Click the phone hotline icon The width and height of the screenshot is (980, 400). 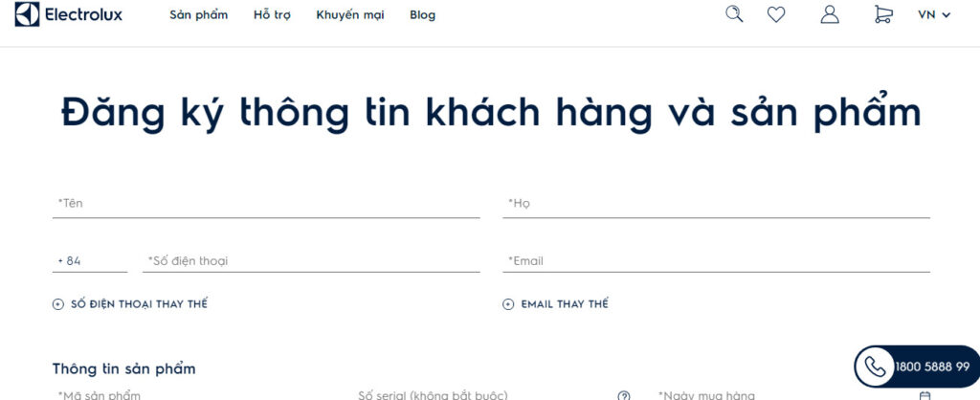[x=875, y=367]
